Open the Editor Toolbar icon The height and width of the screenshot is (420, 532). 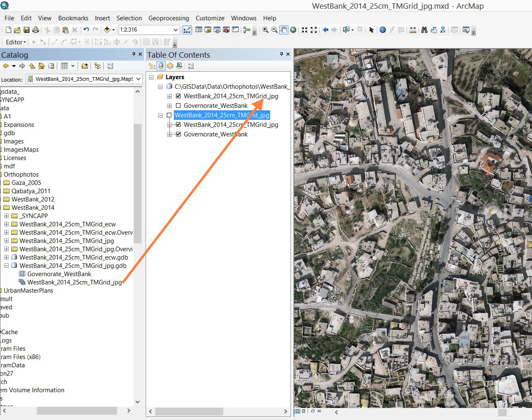(187, 30)
